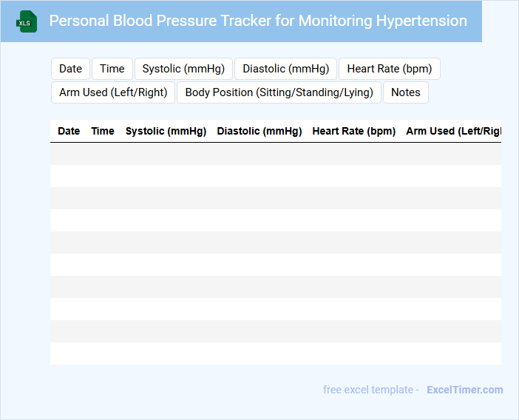
Task: Choose the Heart Rate (bpm) tag
Action: click(390, 69)
